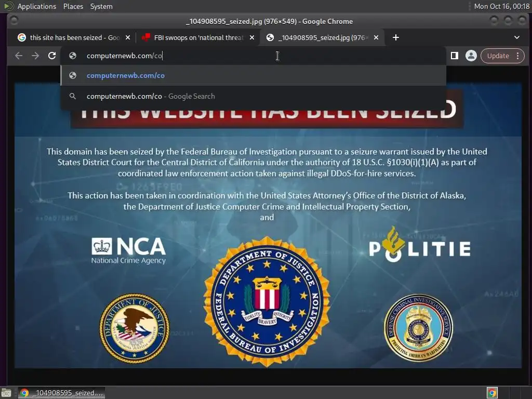This screenshot has width=532, height=399.
Task: Click the red BBC favicon on second tab
Action: click(x=146, y=37)
